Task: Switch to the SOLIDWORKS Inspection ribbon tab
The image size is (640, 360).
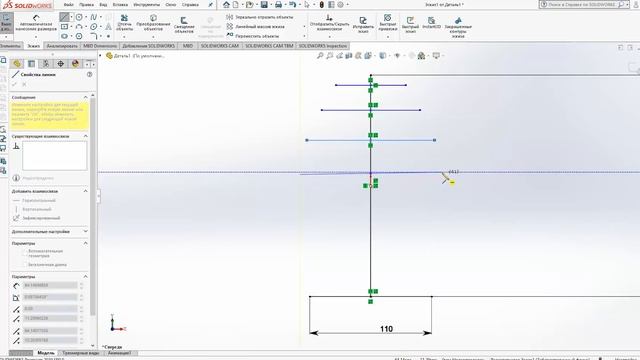Action: (x=323, y=46)
